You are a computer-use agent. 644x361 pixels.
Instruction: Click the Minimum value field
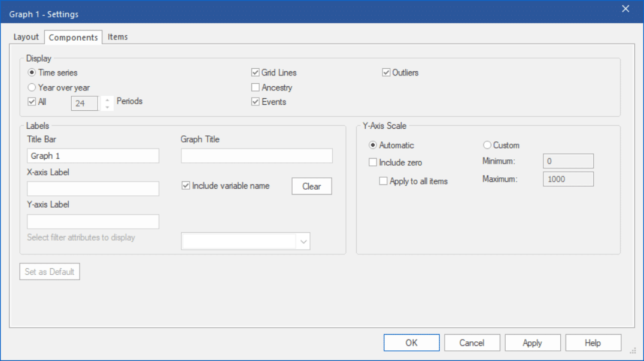point(568,161)
